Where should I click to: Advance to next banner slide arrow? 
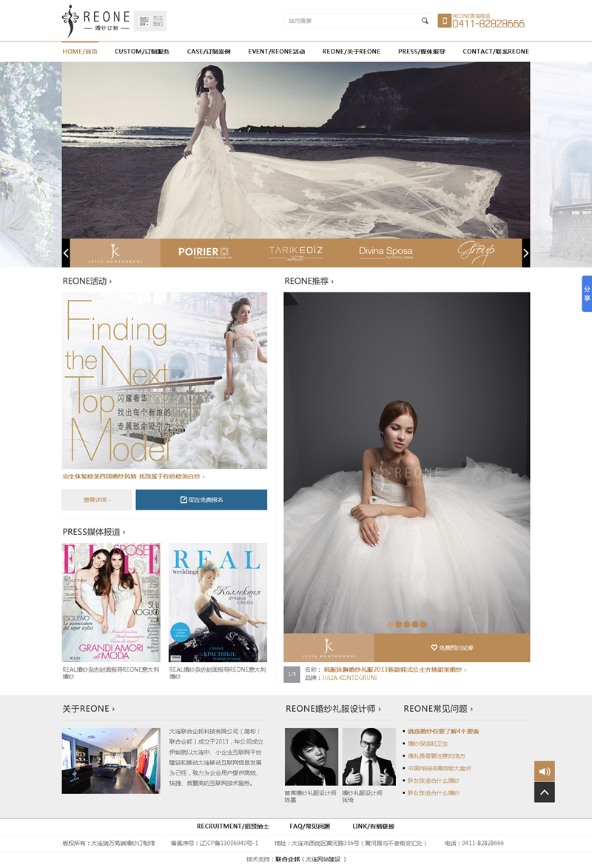(526, 253)
